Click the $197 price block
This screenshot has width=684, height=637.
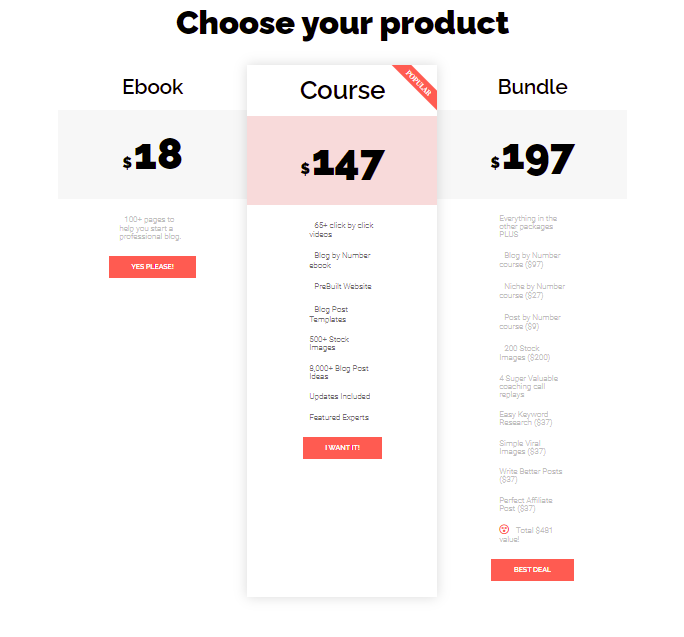click(x=532, y=154)
